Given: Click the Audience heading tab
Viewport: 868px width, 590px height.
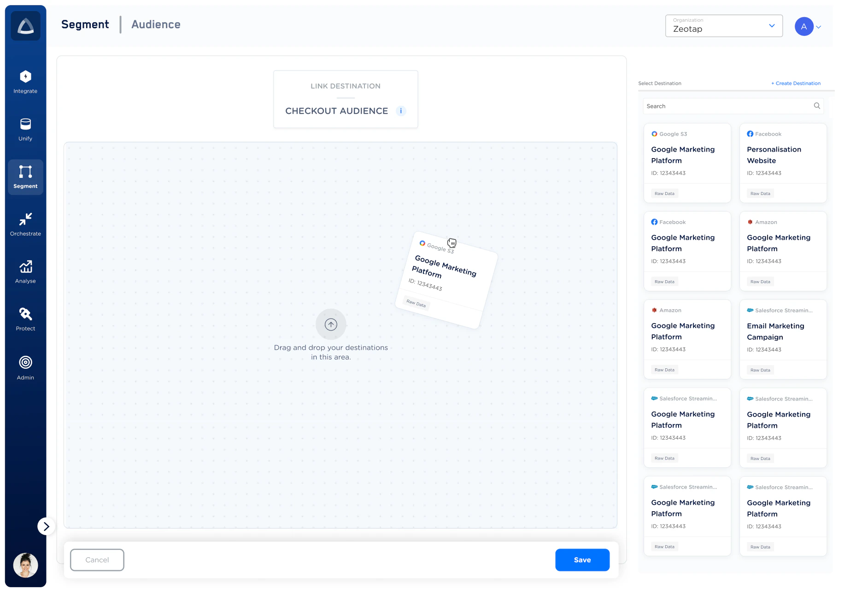Looking at the screenshot, I should [x=156, y=24].
